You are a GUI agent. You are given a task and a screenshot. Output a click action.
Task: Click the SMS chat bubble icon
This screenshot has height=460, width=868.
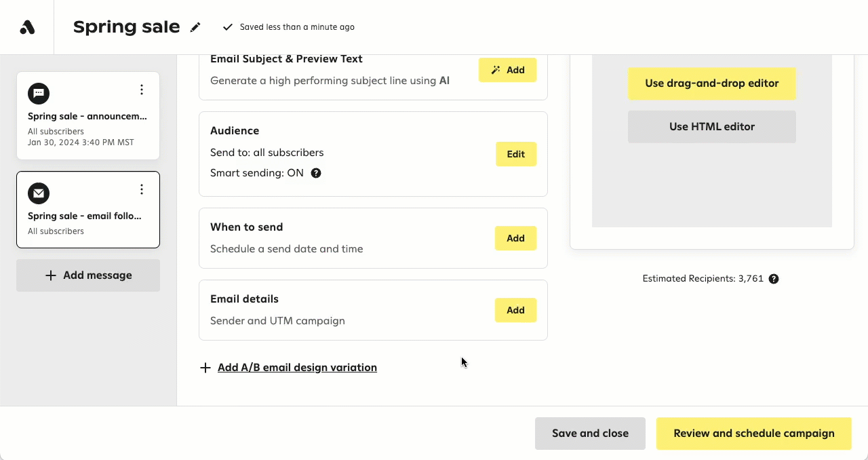coord(38,94)
